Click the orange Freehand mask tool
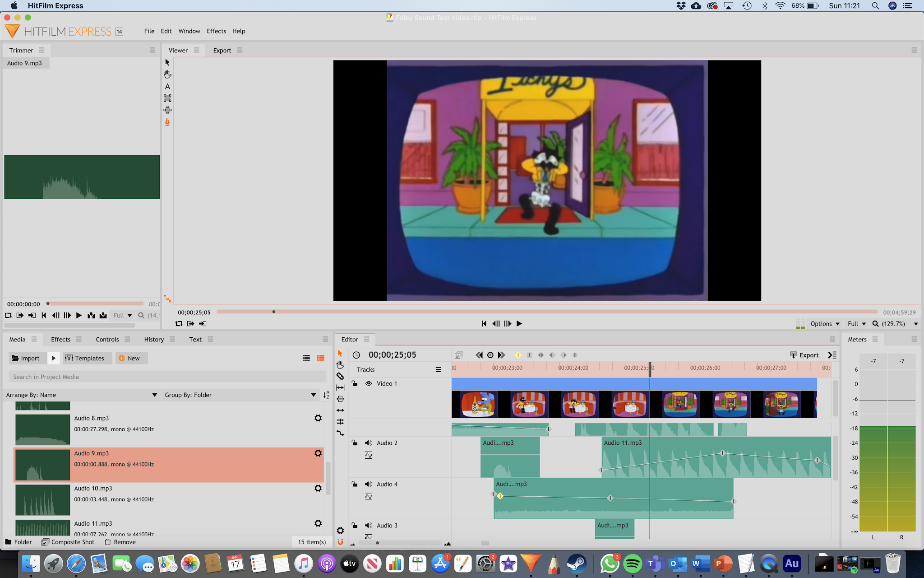 167,122
